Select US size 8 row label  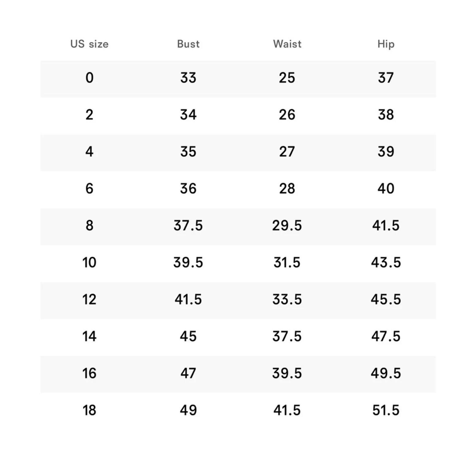[x=89, y=226]
